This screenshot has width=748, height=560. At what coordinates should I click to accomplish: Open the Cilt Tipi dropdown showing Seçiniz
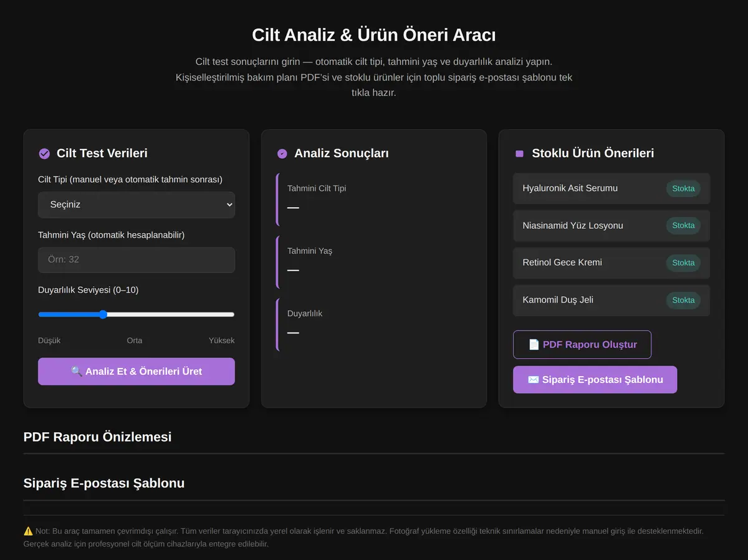pos(137,205)
